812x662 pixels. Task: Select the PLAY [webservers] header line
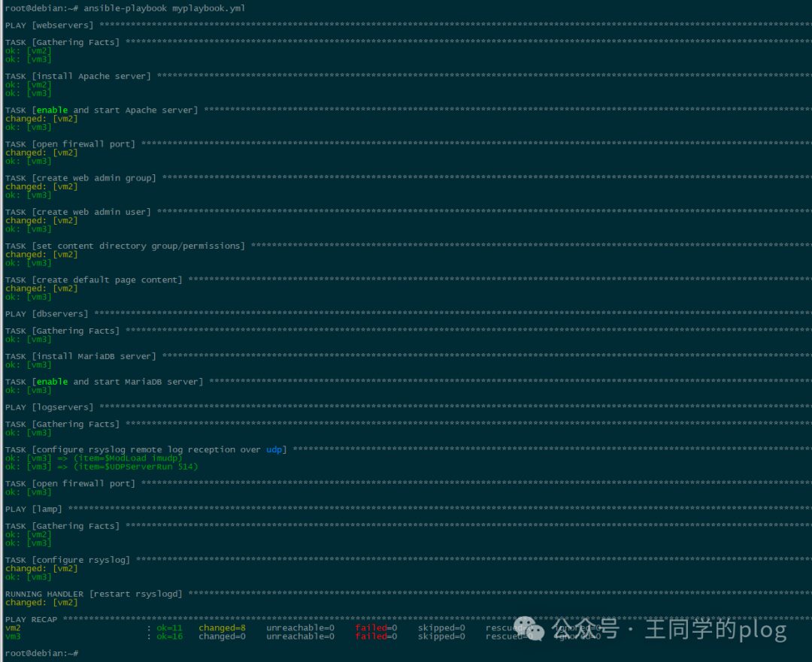pos(408,26)
